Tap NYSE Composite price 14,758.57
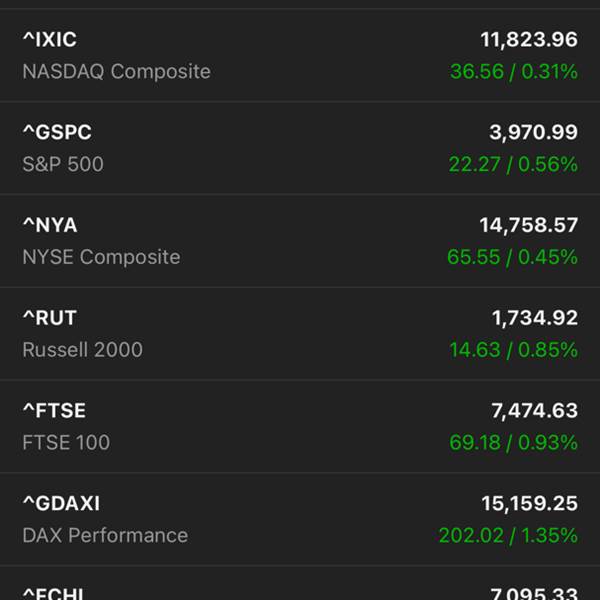The image size is (600, 600). point(528,225)
